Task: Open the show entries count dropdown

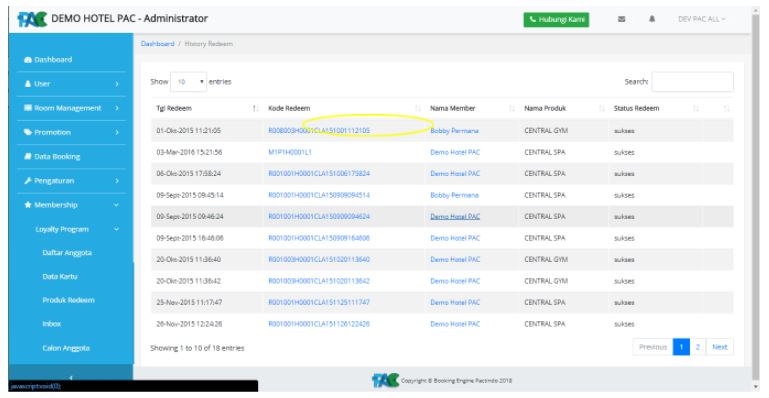Action: click(188, 82)
